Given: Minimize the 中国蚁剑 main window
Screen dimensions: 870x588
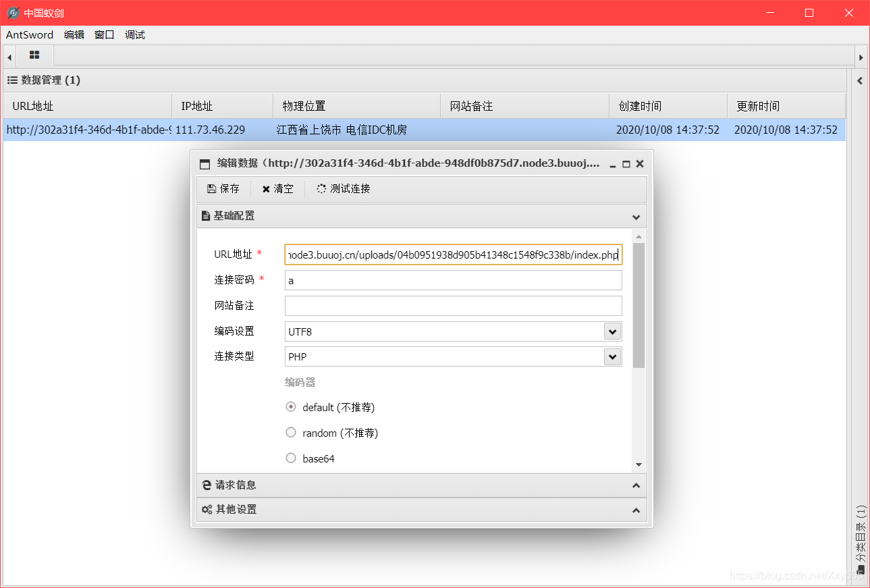Looking at the screenshot, I should (769, 13).
